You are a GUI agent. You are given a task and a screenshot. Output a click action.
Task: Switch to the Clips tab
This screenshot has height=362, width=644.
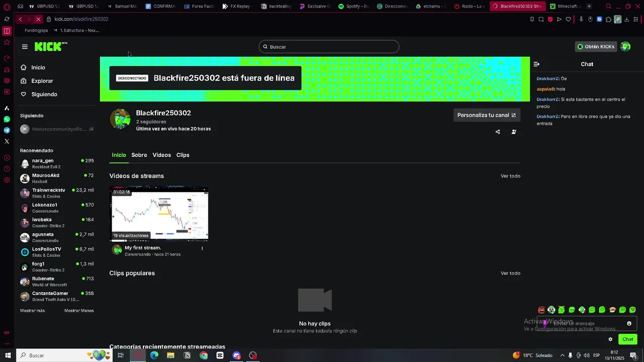tap(183, 155)
